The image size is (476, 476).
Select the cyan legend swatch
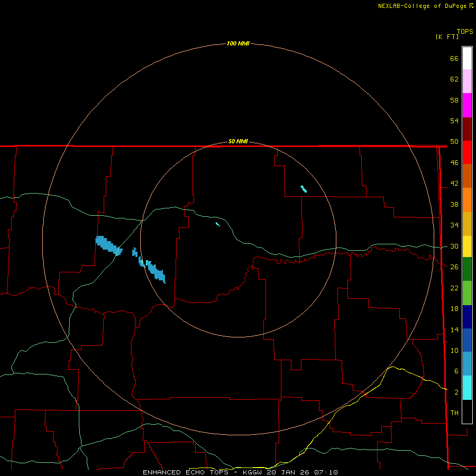pos(467,388)
